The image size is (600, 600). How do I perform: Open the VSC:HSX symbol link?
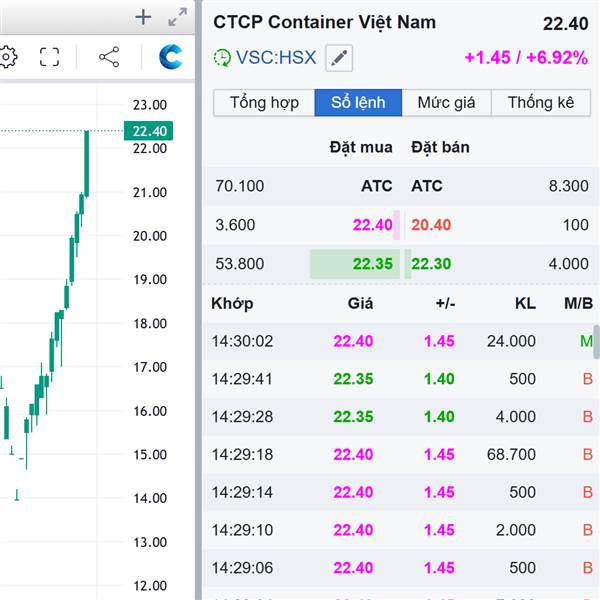click(276, 58)
